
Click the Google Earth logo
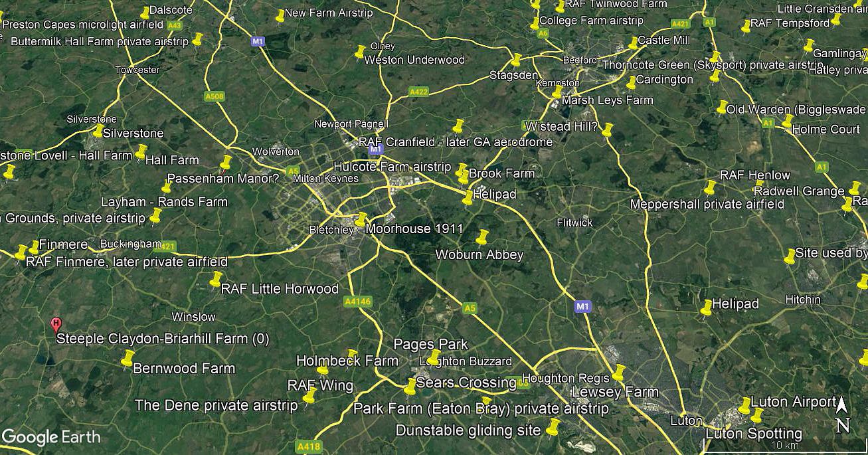[51, 437]
